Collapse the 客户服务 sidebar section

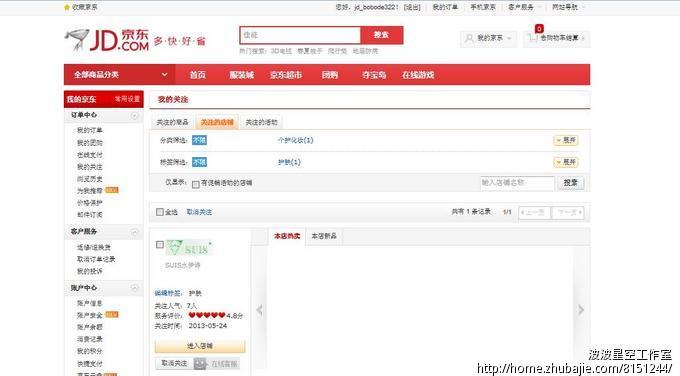click(134, 232)
